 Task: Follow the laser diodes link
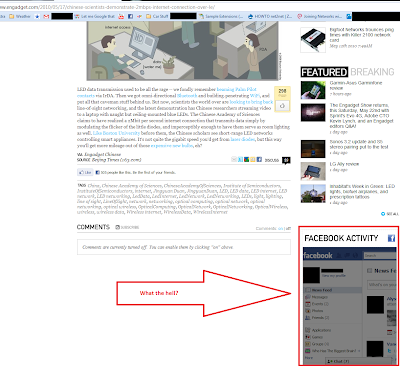(243, 139)
